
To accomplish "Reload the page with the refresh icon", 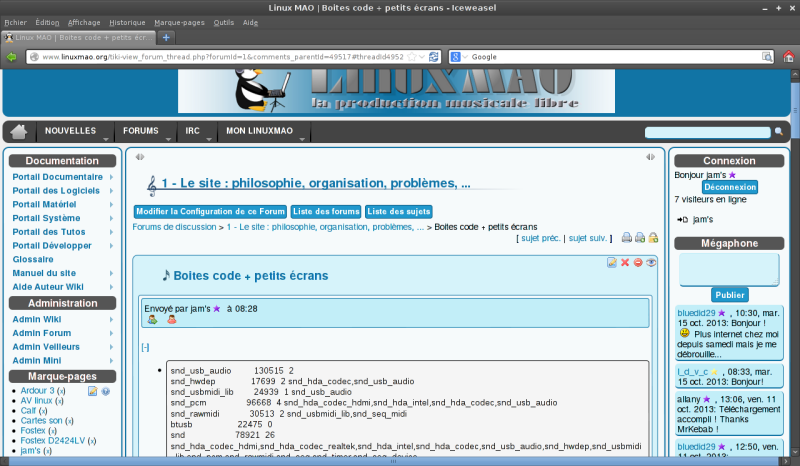I will [434, 57].
